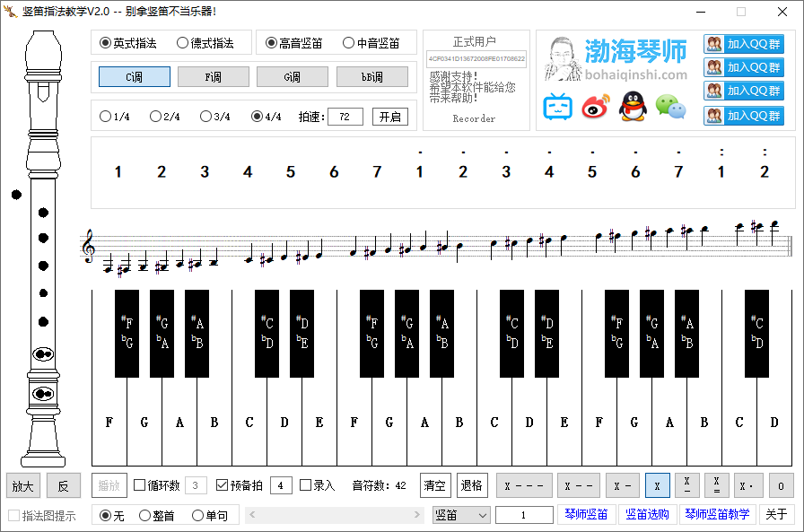Select the whole note duration icon

click(524, 484)
